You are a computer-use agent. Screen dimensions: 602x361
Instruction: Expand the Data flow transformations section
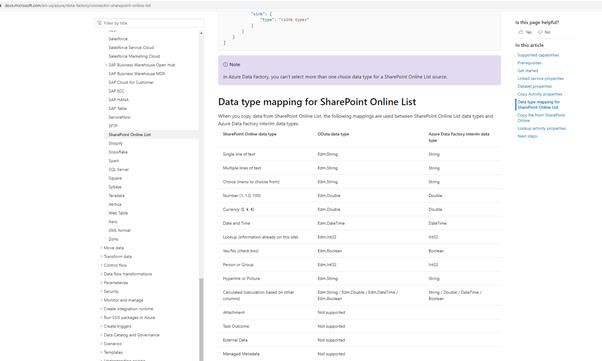tap(101, 274)
